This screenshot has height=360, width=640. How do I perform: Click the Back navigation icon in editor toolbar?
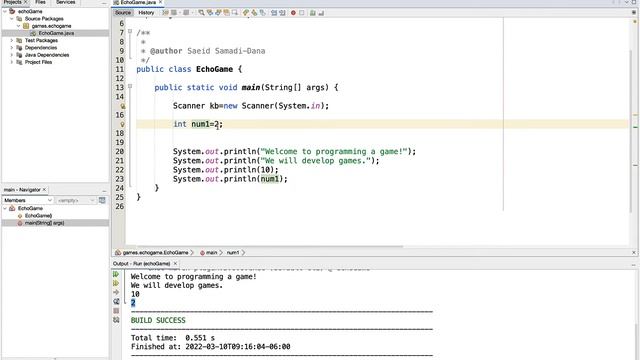coord(174,13)
